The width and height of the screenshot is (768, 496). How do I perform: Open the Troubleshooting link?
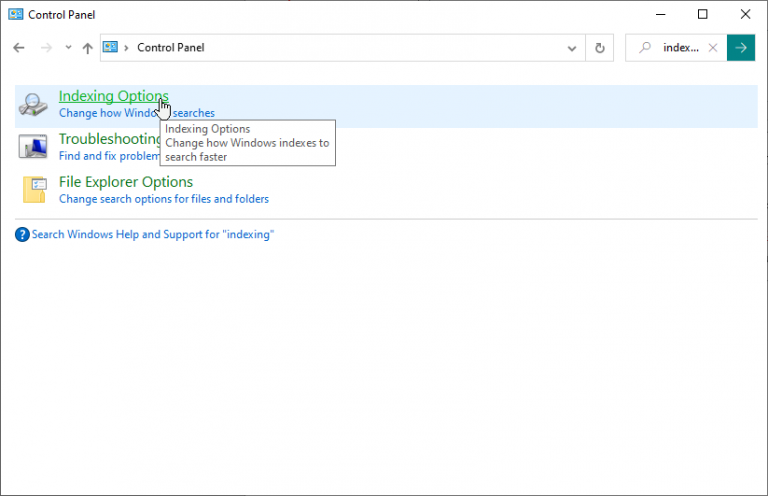[x=110, y=139]
